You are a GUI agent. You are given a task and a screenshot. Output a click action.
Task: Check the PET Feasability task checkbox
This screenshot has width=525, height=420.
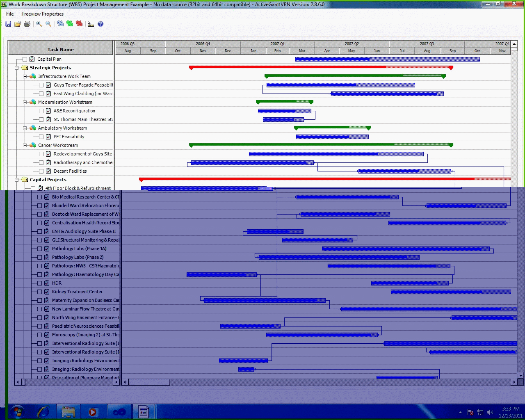point(41,137)
